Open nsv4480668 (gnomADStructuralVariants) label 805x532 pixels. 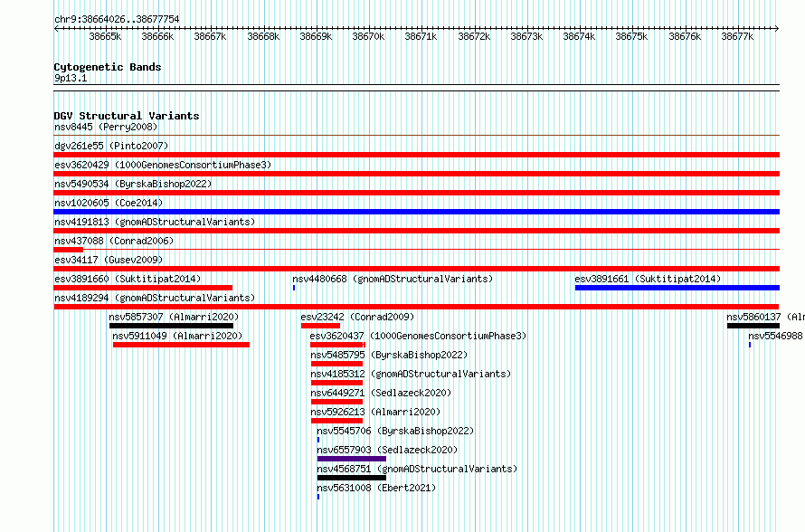[x=393, y=279]
